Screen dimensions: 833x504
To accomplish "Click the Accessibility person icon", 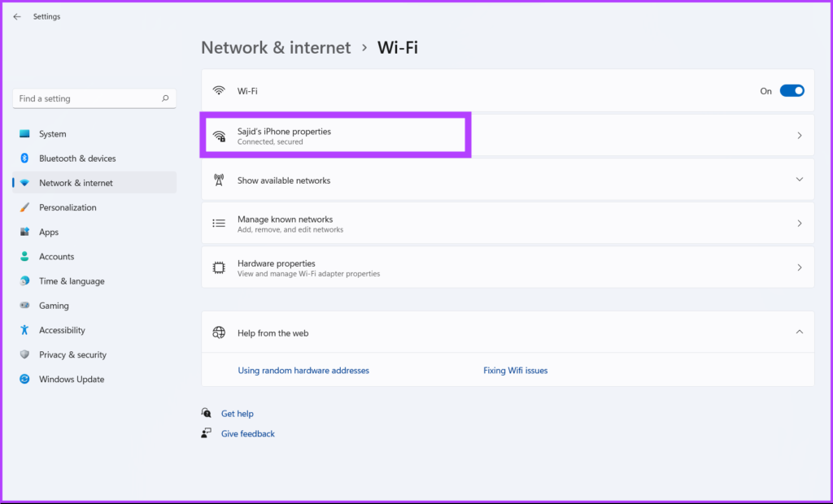I will coord(24,330).
